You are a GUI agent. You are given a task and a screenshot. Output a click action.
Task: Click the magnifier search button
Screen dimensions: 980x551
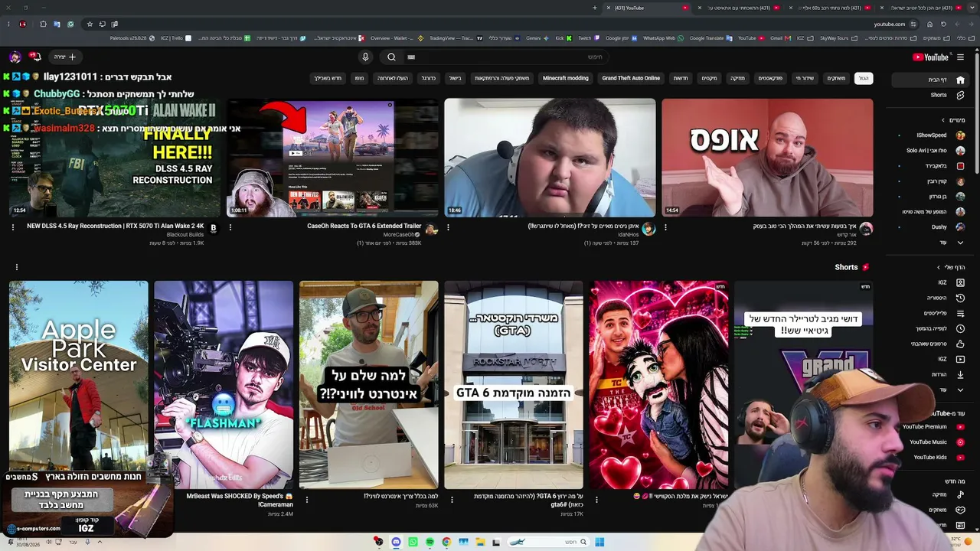pos(391,57)
